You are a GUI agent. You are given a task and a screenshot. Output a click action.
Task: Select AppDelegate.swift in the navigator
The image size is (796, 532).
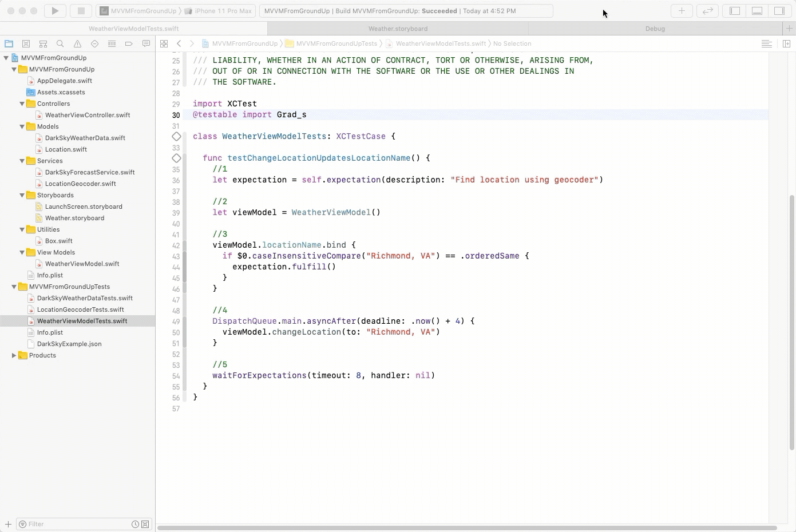coord(65,81)
